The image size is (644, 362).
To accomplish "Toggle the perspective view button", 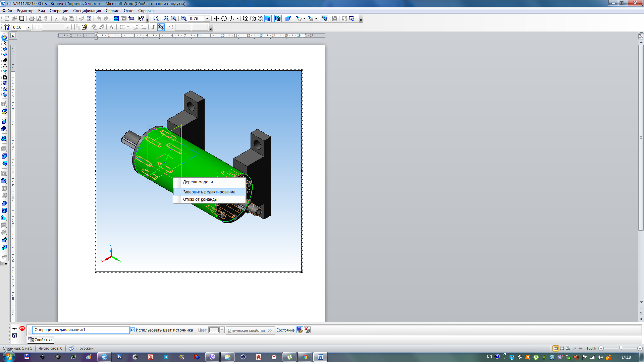I will (x=288, y=18).
